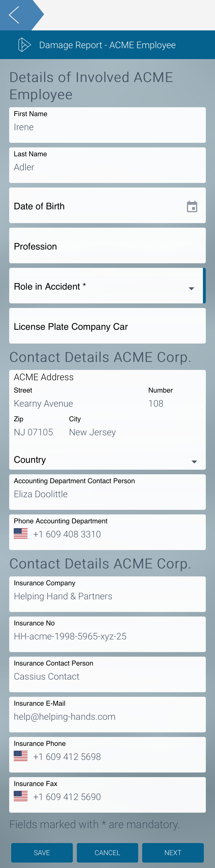Save the damage report form
Image resolution: width=215 pixels, height=868 pixels.
click(42, 853)
